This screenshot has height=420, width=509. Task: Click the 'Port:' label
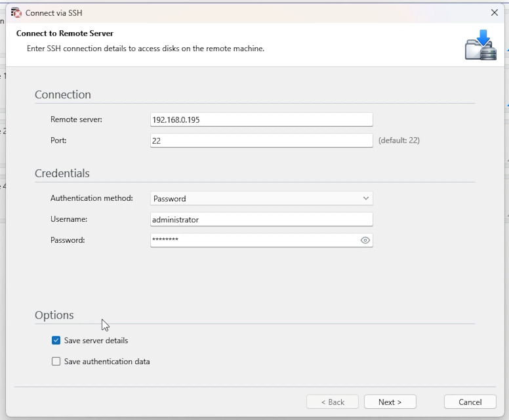pyautogui.click(x=58, y=140)
